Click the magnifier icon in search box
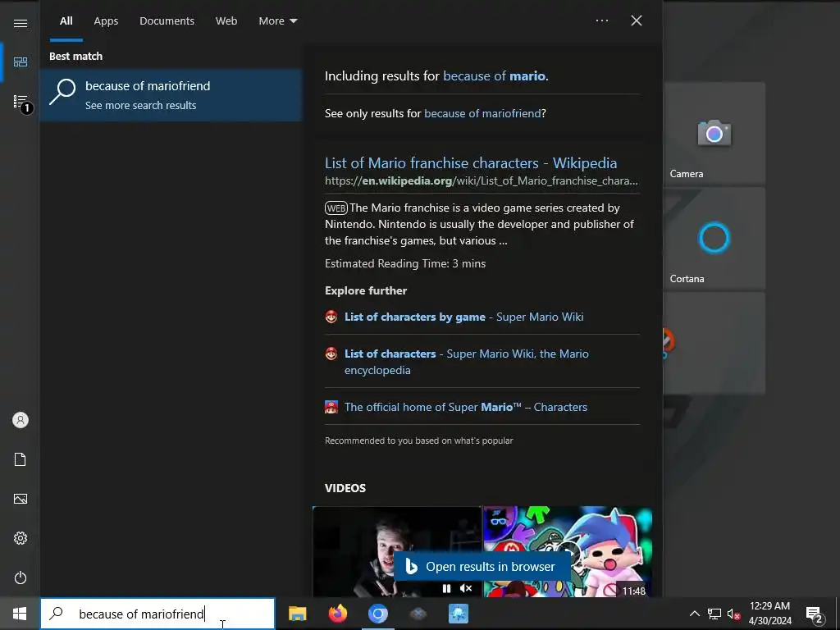840x630 pixels. [57, 614]
